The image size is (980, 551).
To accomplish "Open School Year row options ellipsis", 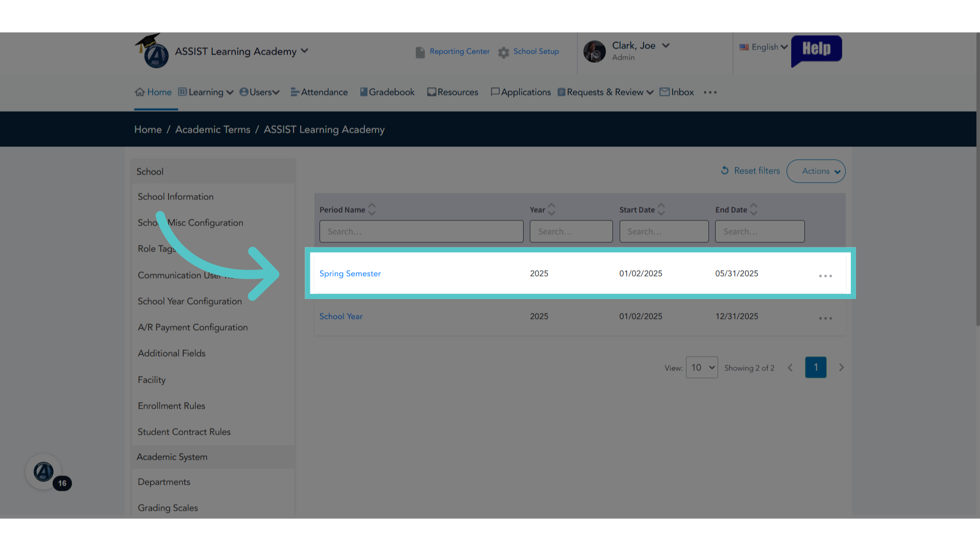I will click(825, 318).
